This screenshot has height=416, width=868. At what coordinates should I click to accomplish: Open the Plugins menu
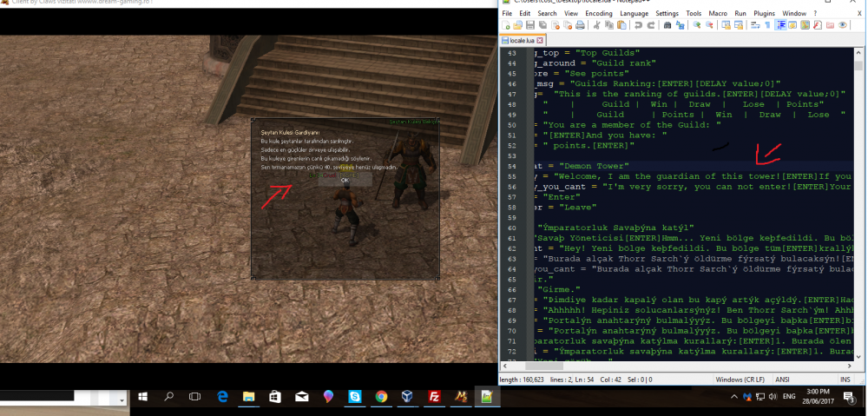764,13
